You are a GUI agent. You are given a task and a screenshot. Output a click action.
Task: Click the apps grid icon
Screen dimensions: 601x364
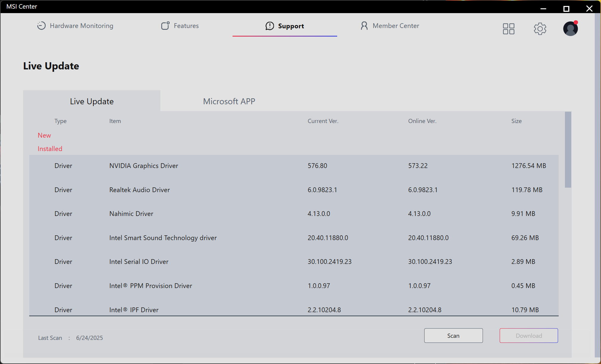[x=509, y=29]
